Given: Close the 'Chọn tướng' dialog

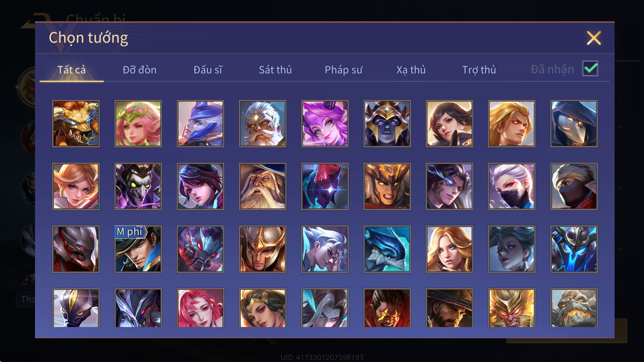Looking at the screenshot, I should [x=594, y=38].
